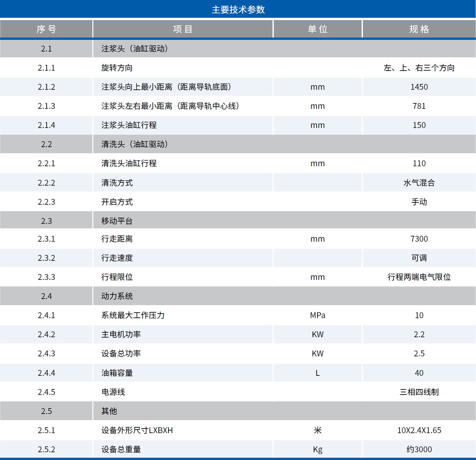Click the 可调 value for 行走速度

(x=419, y=258)
